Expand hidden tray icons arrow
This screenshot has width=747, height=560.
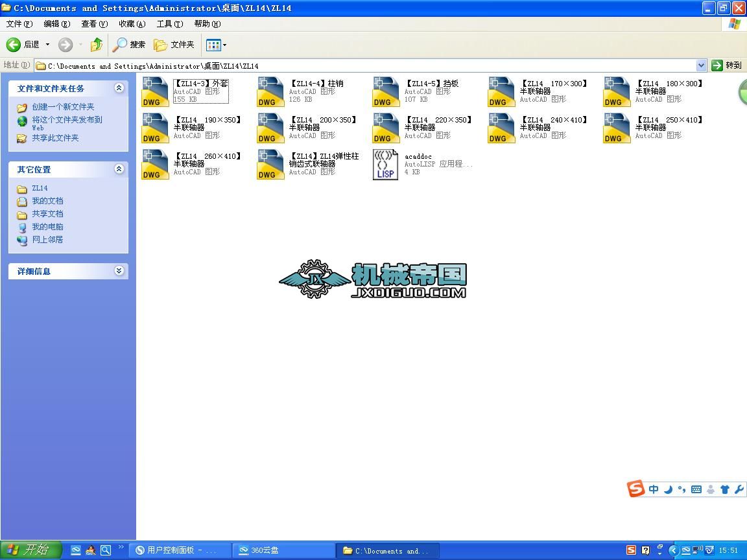(673, 550)
